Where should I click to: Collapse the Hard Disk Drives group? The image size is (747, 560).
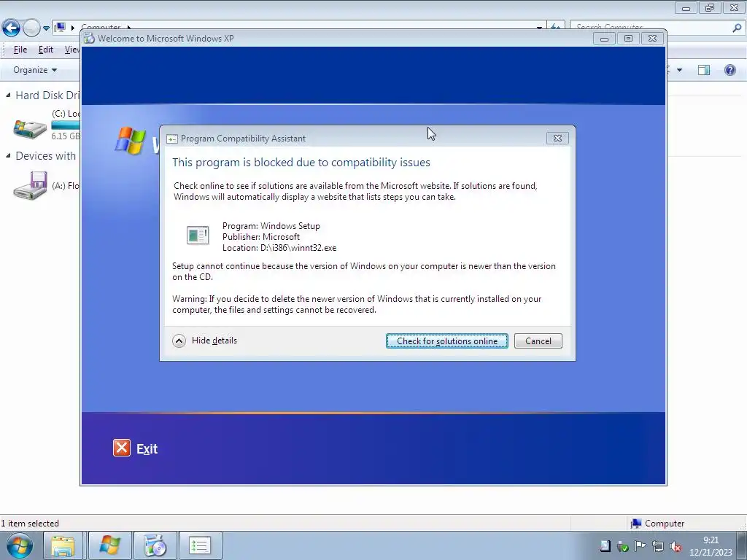click(8, 96)
